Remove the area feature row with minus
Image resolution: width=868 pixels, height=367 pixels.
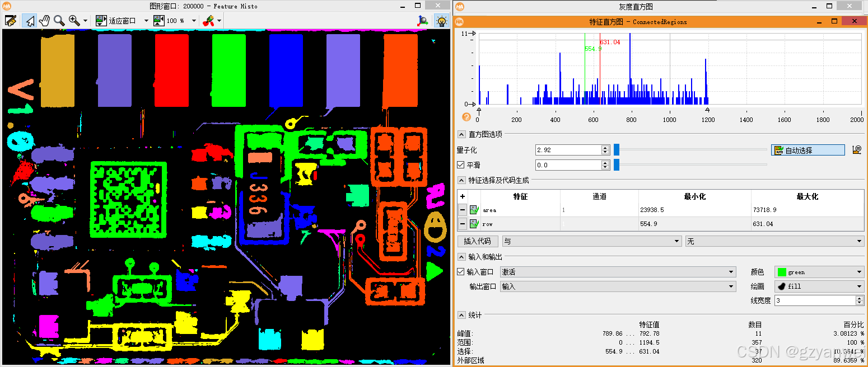pos(463,210)
